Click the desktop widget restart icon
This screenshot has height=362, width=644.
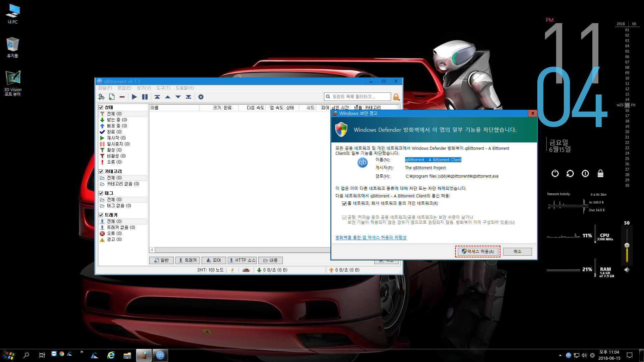570,173
